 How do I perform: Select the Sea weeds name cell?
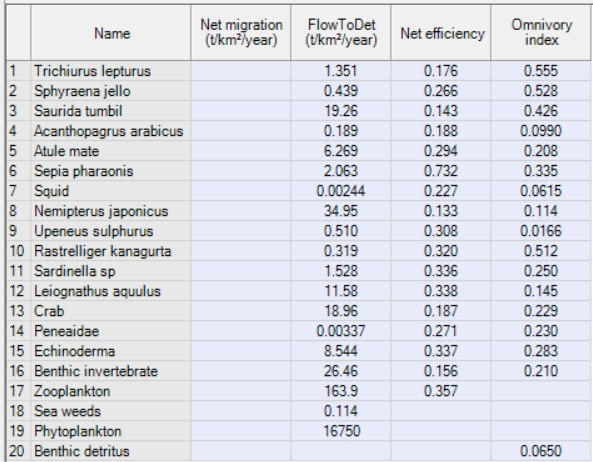(x=111, y=412)
